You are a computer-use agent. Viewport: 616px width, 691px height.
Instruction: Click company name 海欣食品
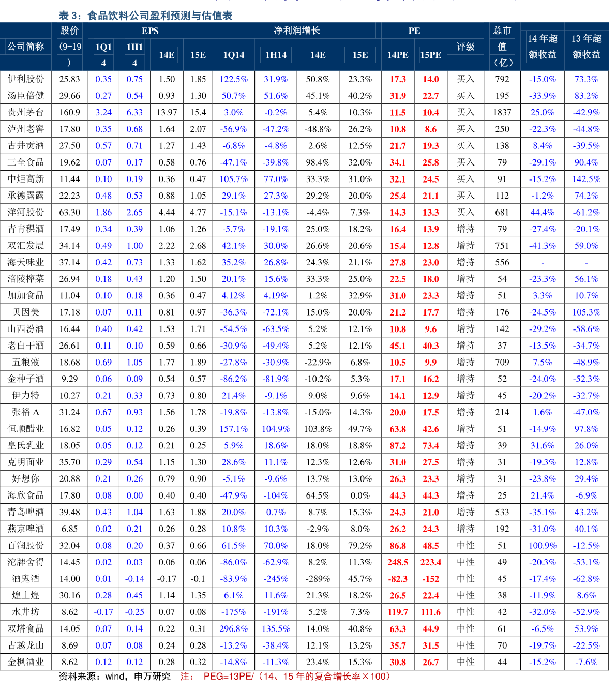click(26, 495)
